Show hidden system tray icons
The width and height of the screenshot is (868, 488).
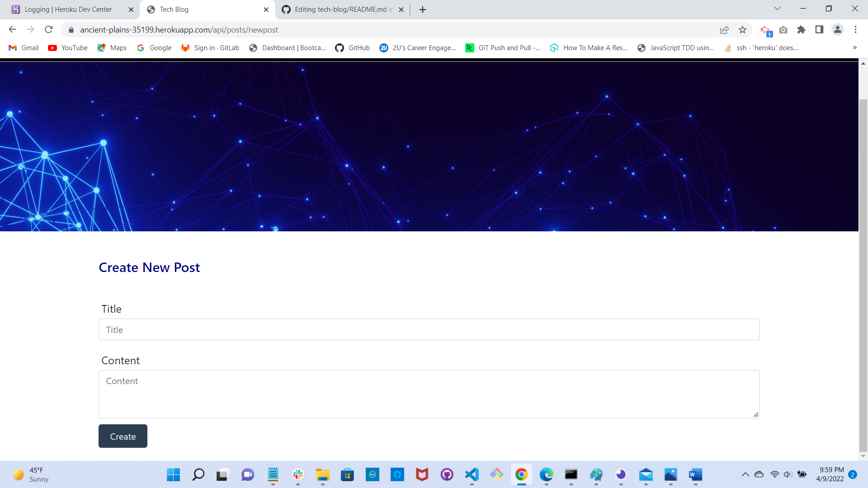pos(745,474)
